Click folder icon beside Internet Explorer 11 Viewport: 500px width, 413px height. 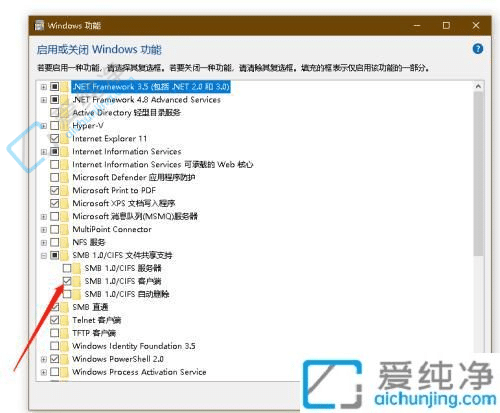click(65, 138)
